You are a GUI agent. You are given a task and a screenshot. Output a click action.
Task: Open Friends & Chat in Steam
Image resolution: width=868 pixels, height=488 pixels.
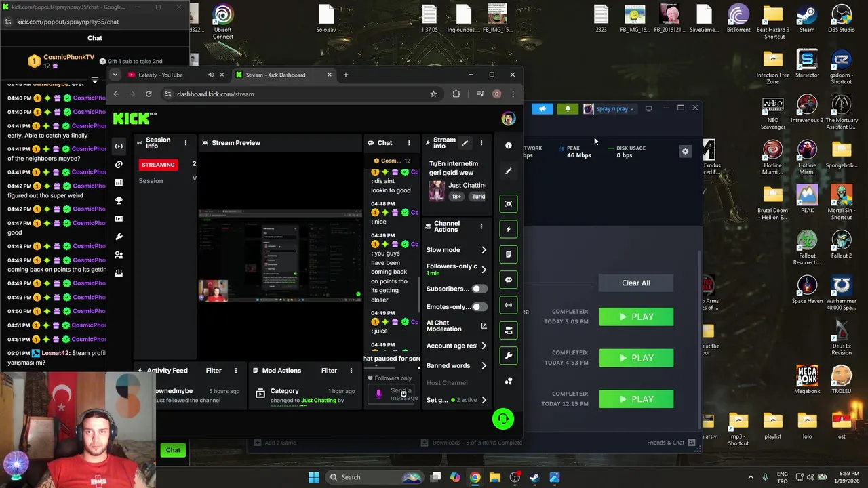[671, 443]
